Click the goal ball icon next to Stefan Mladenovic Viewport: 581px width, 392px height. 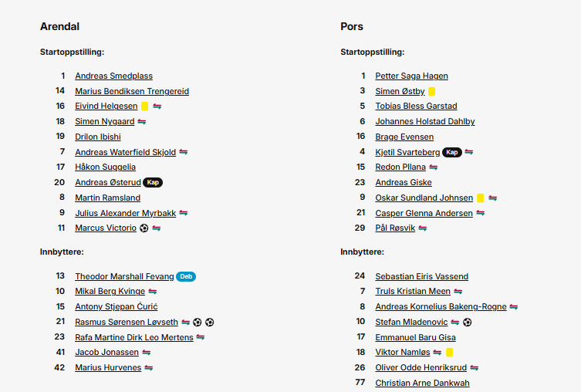(x=468, y=323)
